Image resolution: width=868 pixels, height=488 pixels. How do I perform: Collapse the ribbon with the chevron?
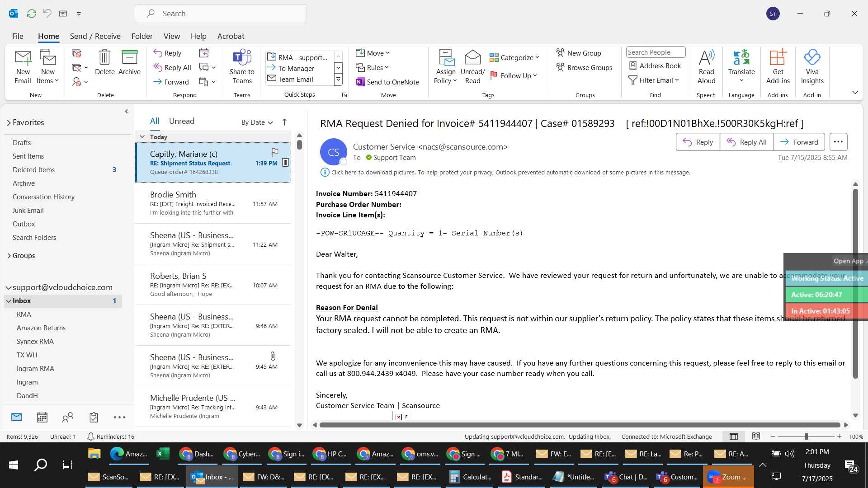click(x=855, y=93)
